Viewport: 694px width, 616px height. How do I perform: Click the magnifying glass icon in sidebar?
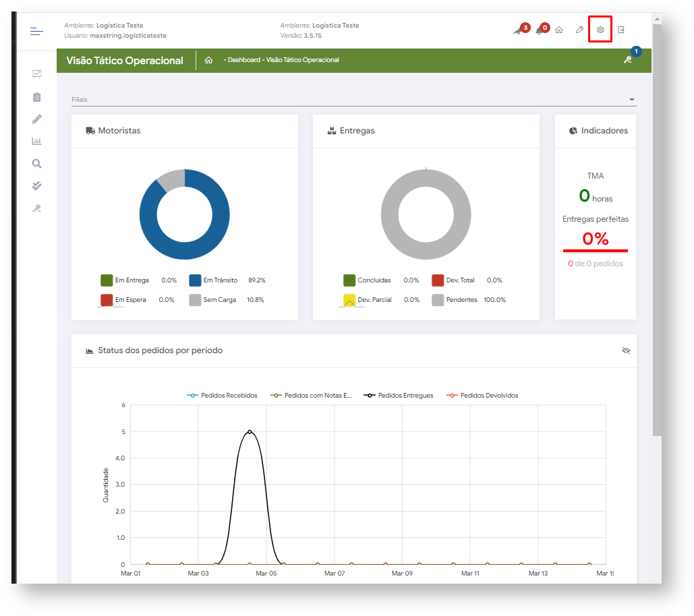point(36,163)
